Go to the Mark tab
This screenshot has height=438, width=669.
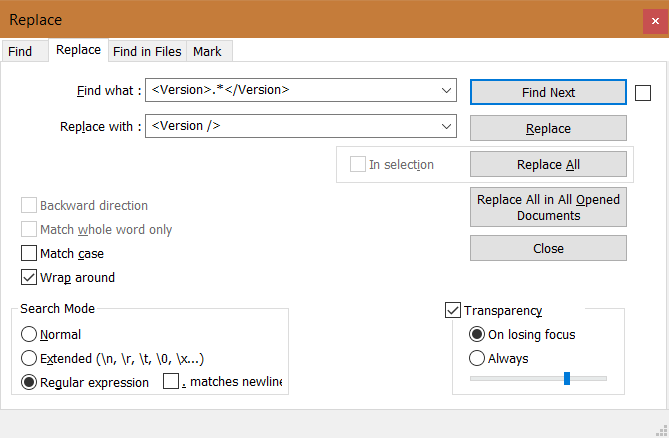point(208,52)
